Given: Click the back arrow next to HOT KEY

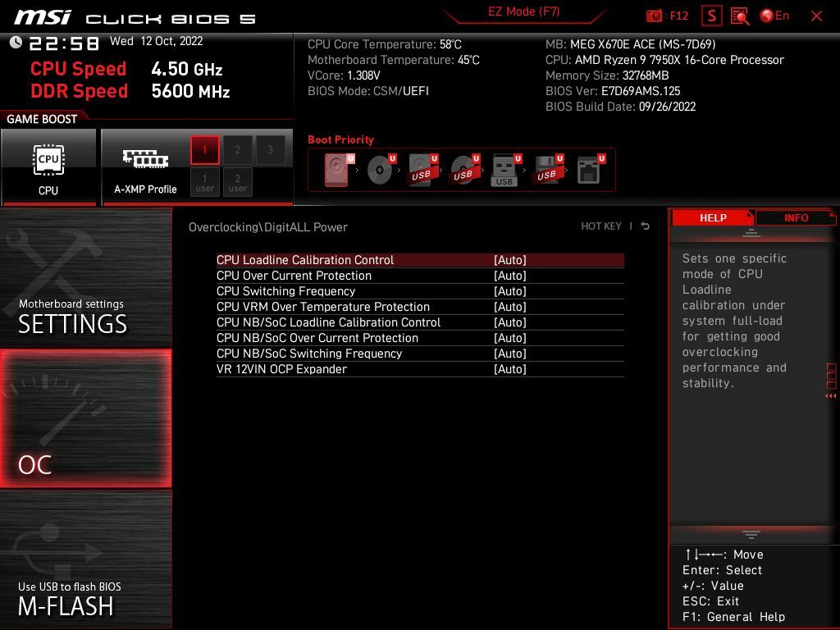Looking at the screenshot, I should point(646,226).
